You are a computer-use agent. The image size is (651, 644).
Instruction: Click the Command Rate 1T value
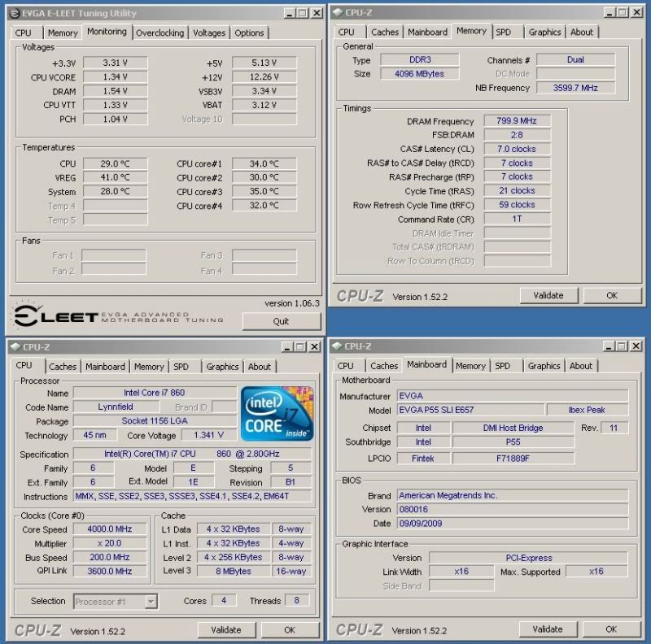pyautogui.click(x=517, y=219)
